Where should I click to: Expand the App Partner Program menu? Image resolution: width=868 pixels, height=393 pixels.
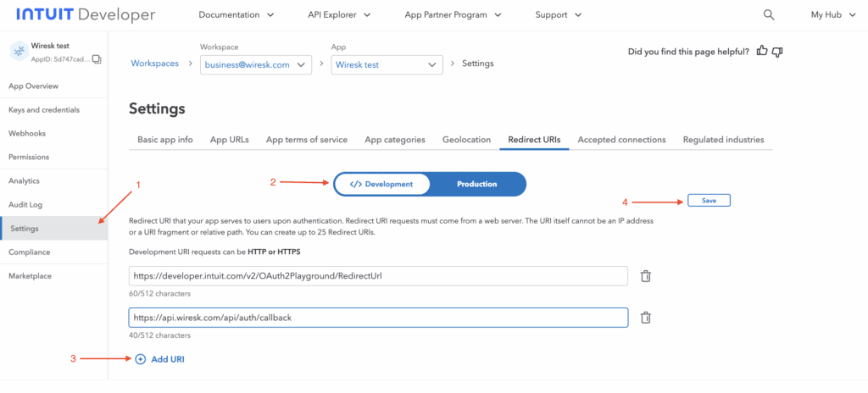(453, 15)
